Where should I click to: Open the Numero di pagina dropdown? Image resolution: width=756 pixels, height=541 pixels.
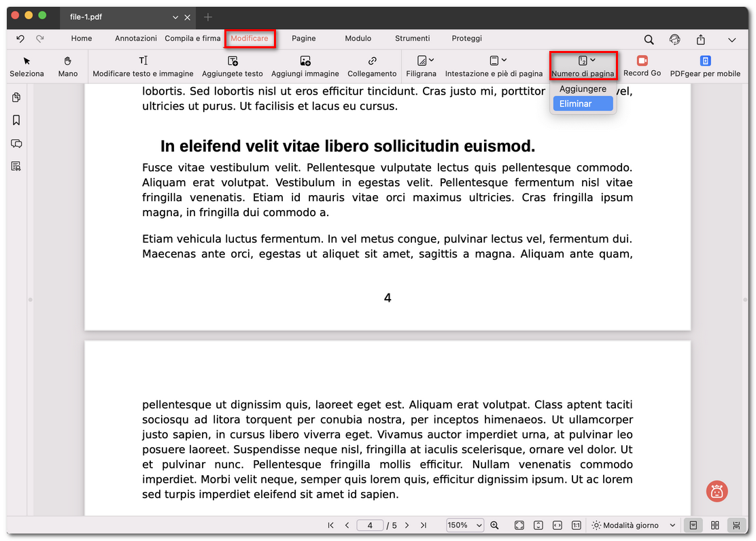coord(583,66)
